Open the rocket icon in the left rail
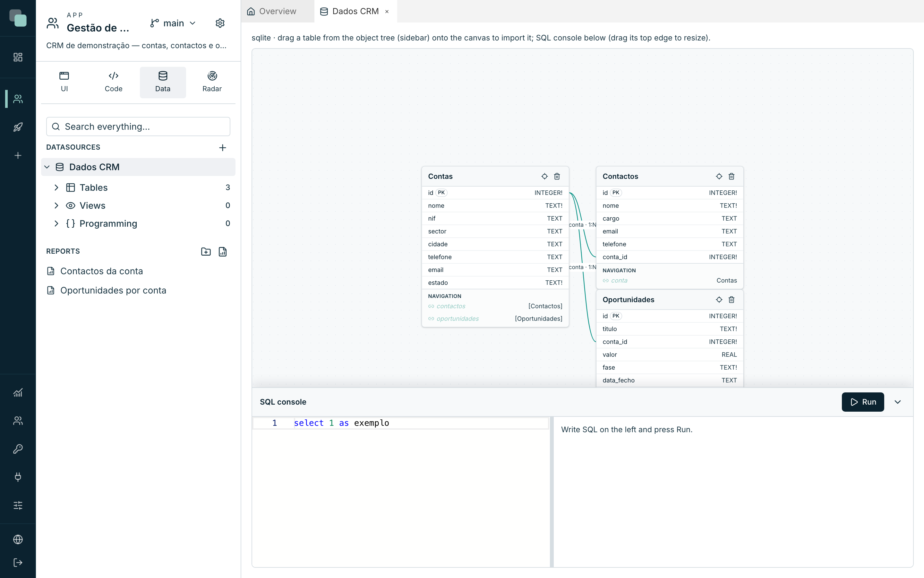The width and height of the screenshot is (924, 578). pyautogui.click(x=18, y=127)
